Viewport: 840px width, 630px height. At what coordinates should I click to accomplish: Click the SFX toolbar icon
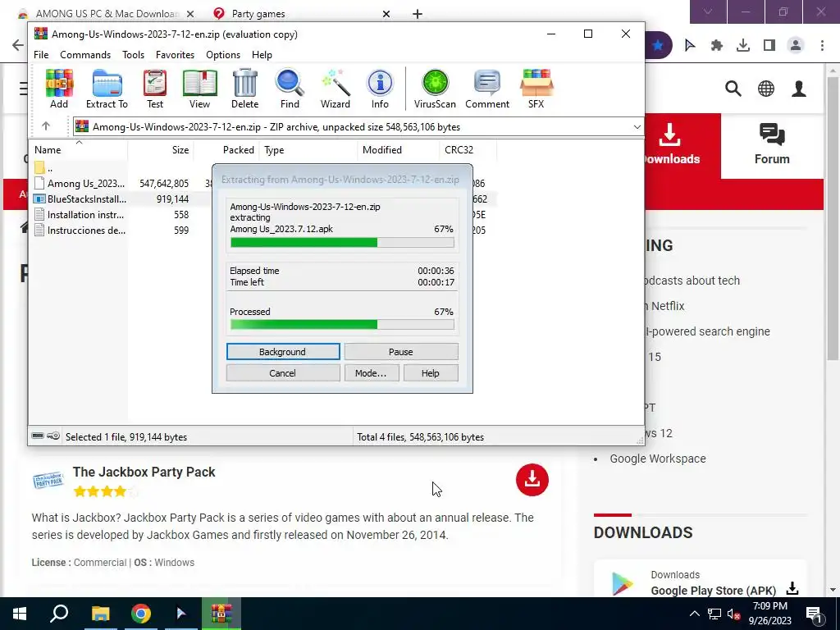(536, 89)
